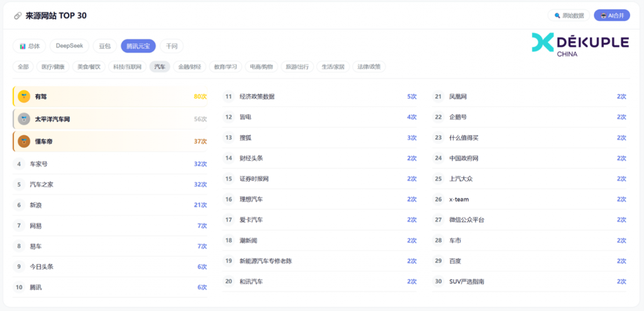The height and width of the screenshot is (311, 644).
Task: Click the AI合并 button
Action: point(612,16)
